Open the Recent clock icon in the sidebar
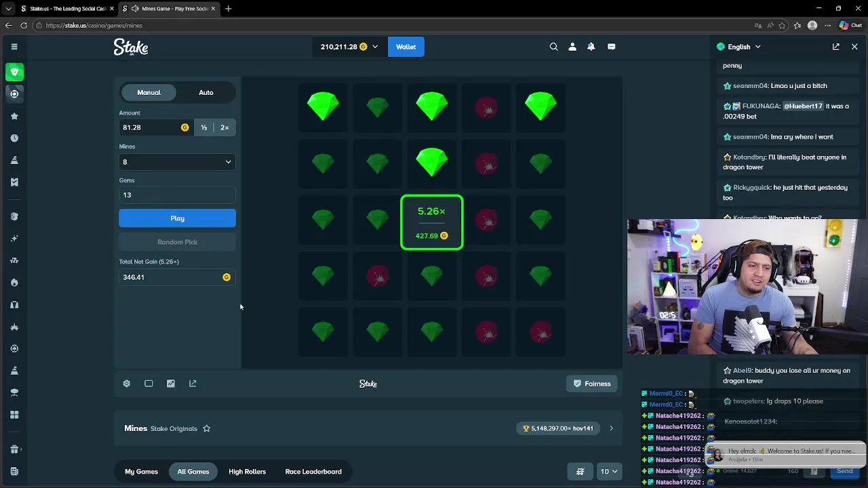Screen dimensions: 868x488 14,138
